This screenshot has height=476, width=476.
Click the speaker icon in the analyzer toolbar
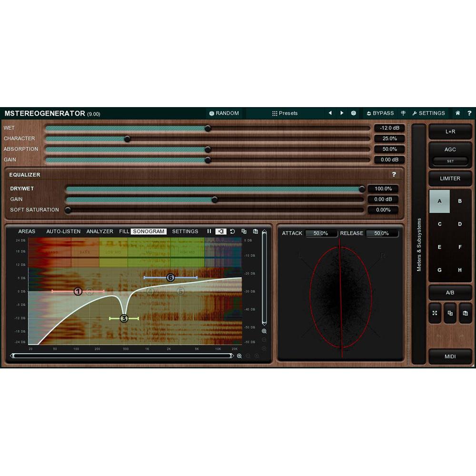coord(220,231)
